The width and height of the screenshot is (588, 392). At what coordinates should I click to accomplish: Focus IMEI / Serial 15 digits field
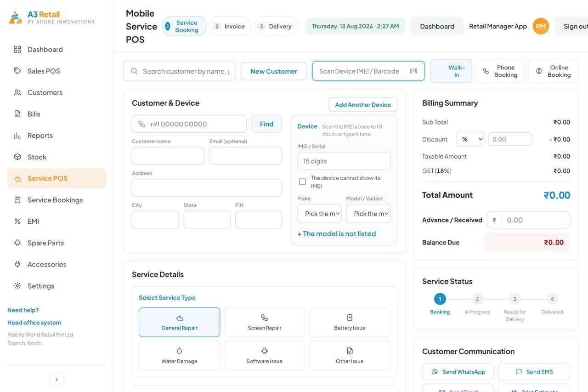click(x=344, y=161)
